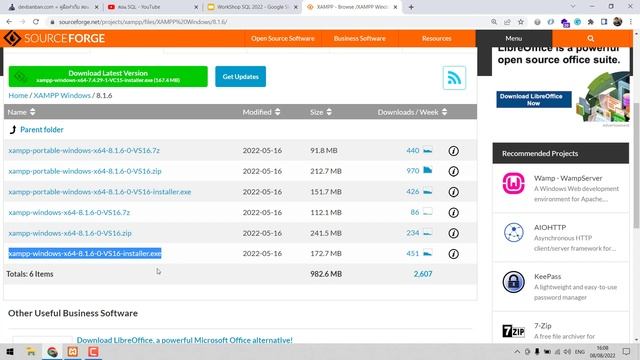The height and width of the screenshot is (360, 640).
Task: Download xampp-portable-windows-x64-8.1.6-0-VS16.zip
Action: [x=85, y=171]
